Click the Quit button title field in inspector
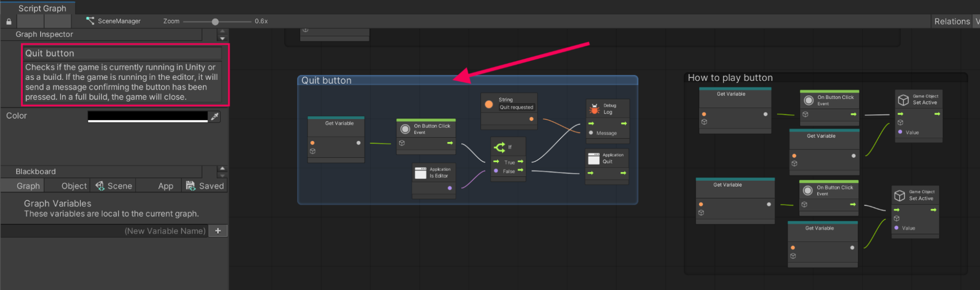 pyautogui.click(x=123, y=53)
